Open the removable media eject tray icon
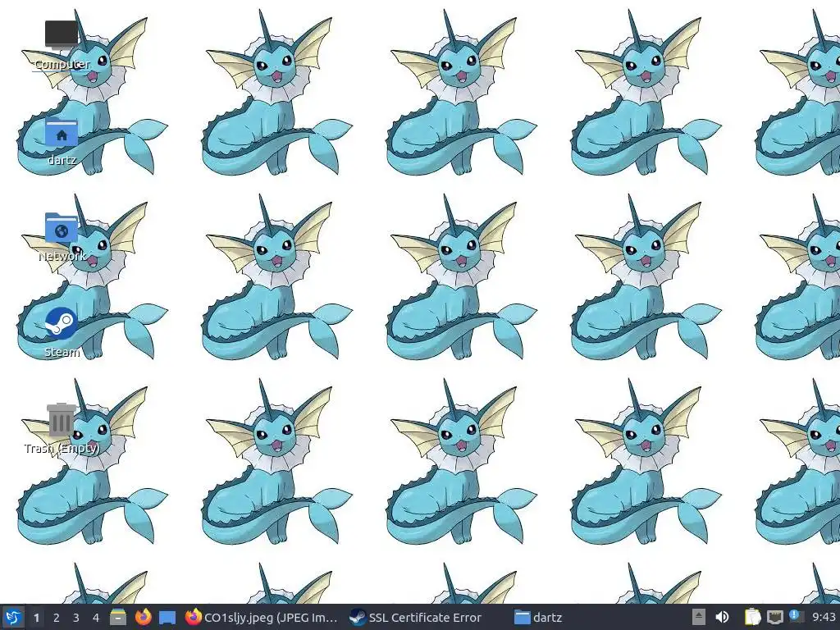This screenshot has height=630, width=840. click(x=698, y=617)
